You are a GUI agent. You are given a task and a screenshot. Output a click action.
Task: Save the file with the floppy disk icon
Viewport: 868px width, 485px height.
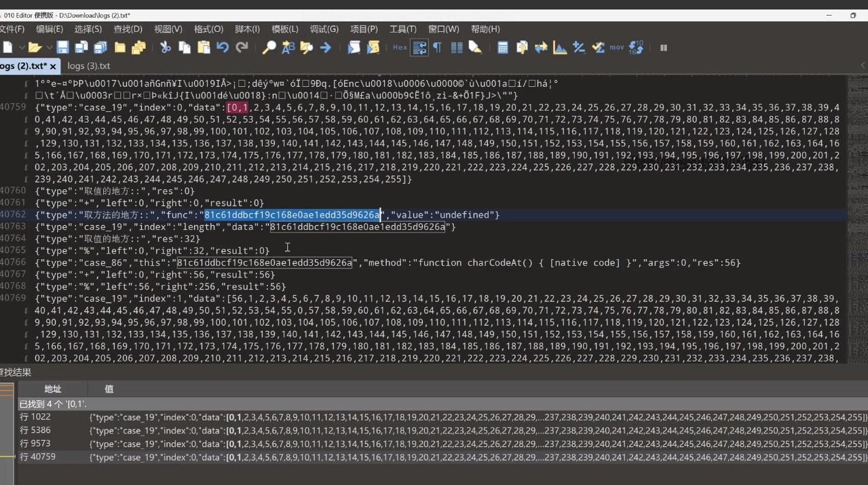point(62,47)
